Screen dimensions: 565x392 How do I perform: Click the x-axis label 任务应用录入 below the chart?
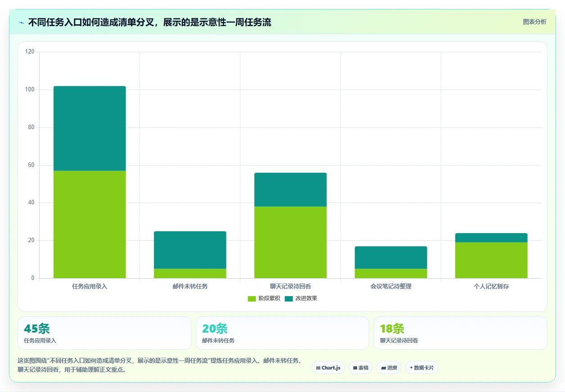(x=90, y=286)
